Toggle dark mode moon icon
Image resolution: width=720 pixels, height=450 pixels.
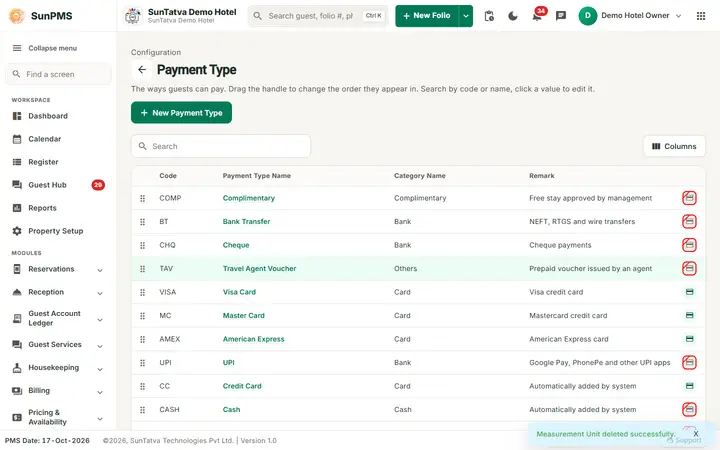pos(513,16)
